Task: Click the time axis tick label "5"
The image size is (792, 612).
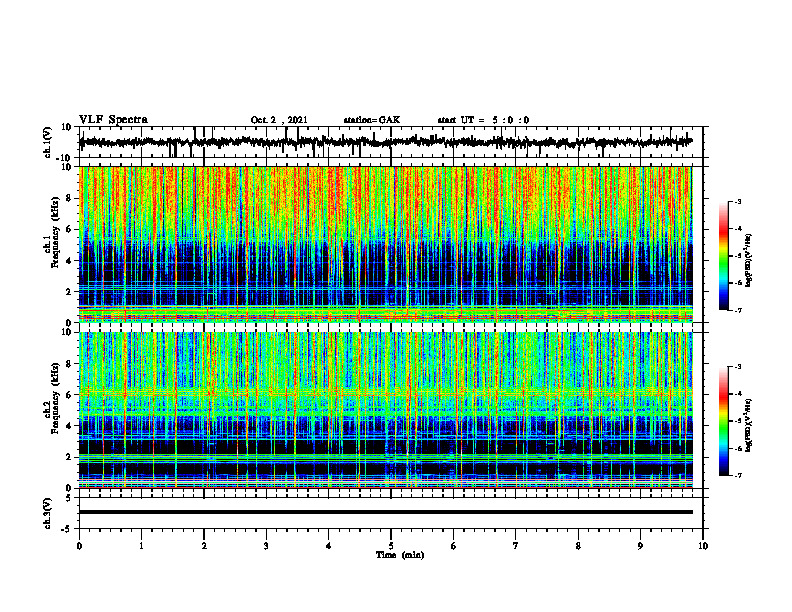Action: point(391,546)
